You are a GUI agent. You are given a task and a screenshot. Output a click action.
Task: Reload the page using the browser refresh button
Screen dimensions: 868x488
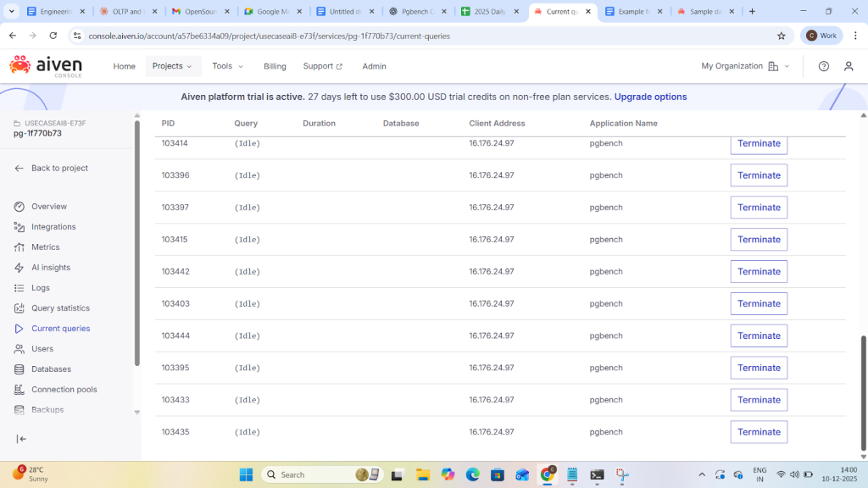[x=53, y=36]
